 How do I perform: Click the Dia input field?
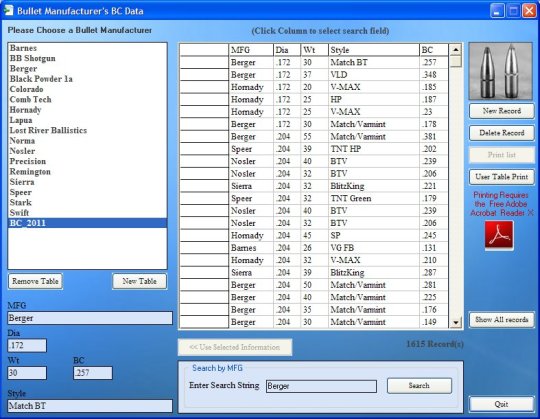click(27, 345)
